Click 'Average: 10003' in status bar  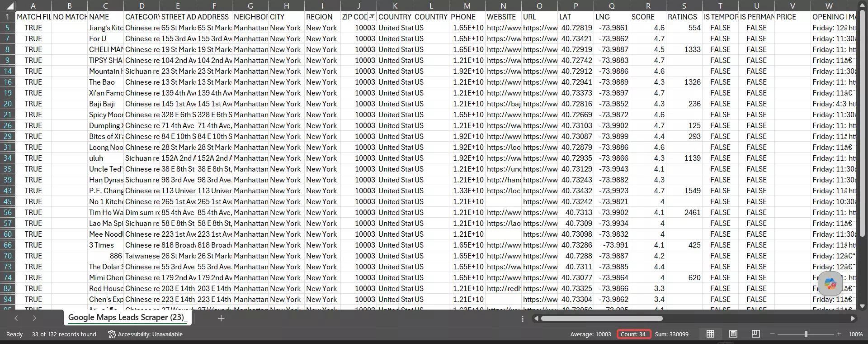[590, 334]
